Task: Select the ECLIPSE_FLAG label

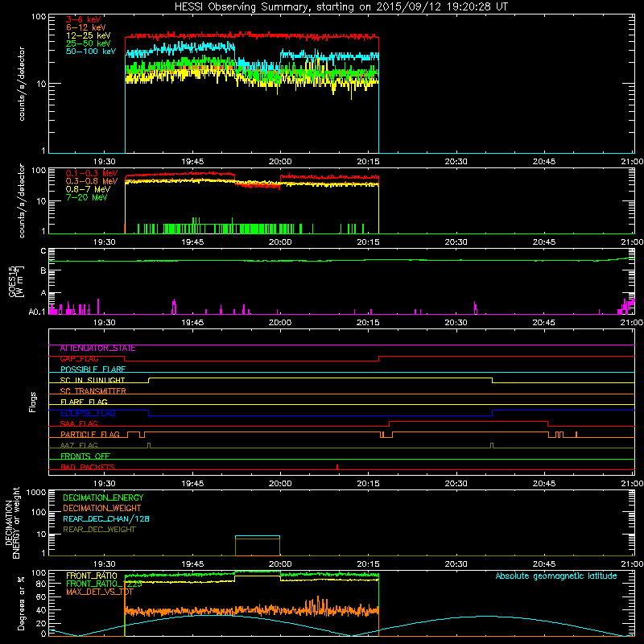Action: (x=88, y=413)
